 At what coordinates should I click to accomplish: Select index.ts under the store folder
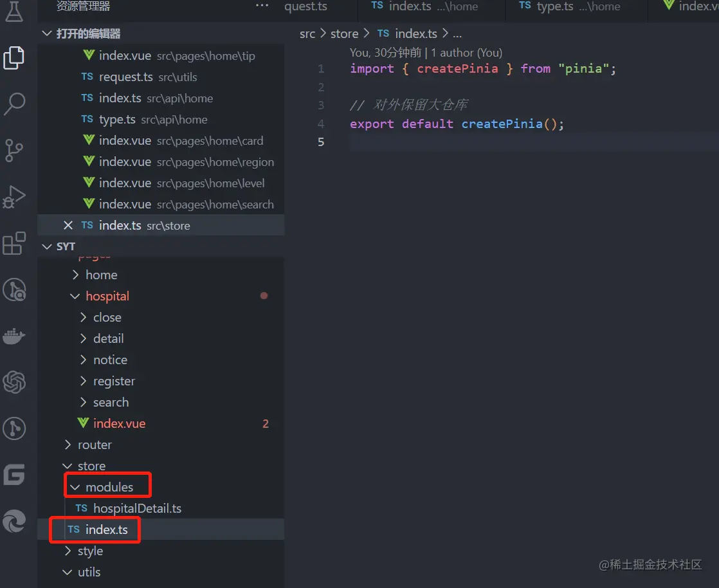[161, 529]
